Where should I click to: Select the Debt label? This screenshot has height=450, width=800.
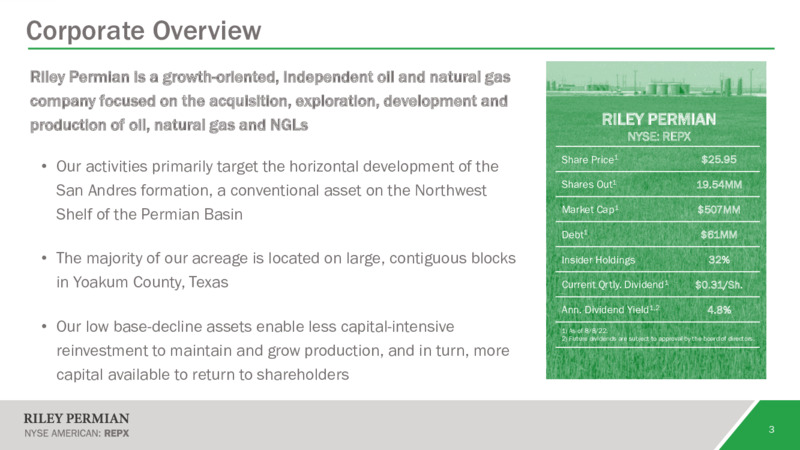pos(574,234)
